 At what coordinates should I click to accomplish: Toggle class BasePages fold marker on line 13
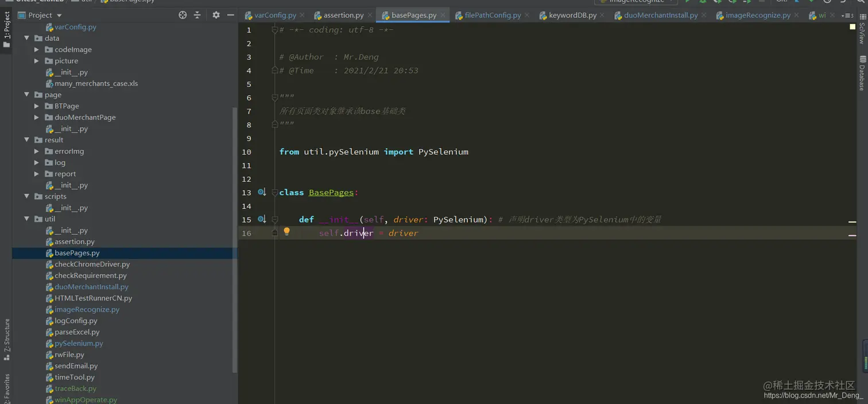(x=275, y=192)
